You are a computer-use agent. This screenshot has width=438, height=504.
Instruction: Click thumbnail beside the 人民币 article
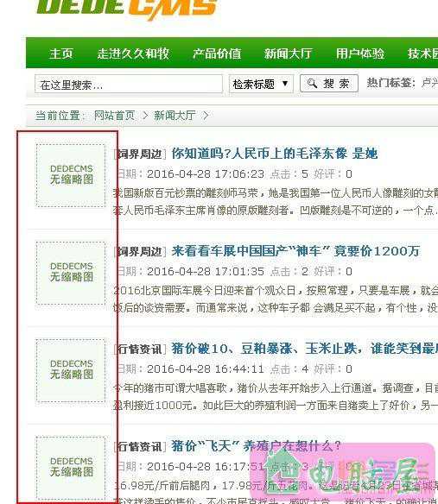pos(71,175)
